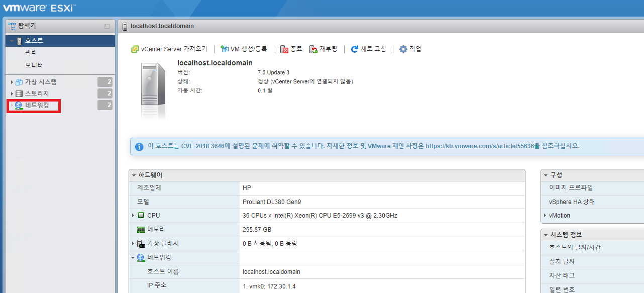644x293 pixels.
Task: Click the 네트워킹 count badge 2
Action: 104,105
